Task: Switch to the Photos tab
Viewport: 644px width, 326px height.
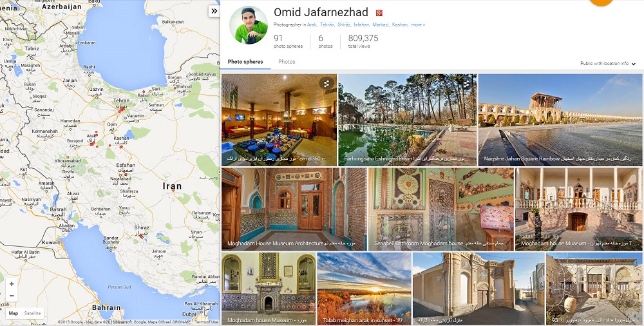Action: 287,62
